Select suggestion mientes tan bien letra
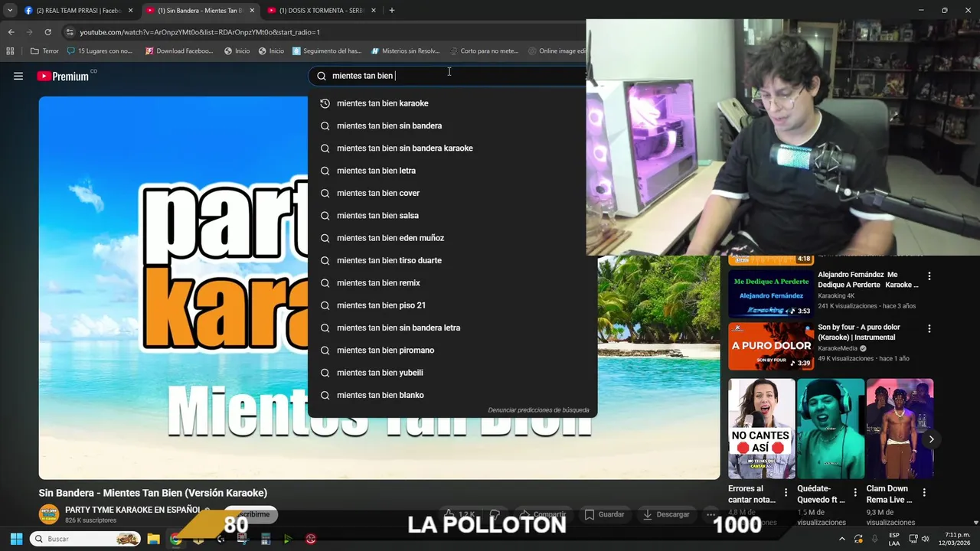 (452, 171)
